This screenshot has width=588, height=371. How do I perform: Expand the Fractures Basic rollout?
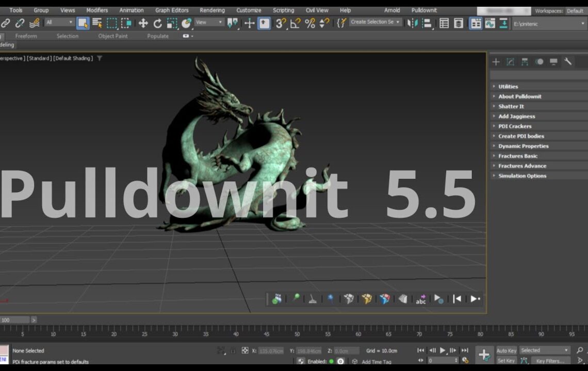point(517,156)
